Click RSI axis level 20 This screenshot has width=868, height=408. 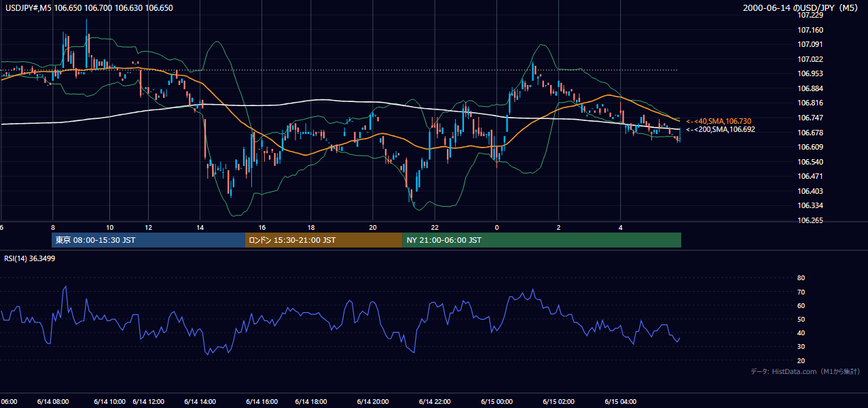coord(801,360)
